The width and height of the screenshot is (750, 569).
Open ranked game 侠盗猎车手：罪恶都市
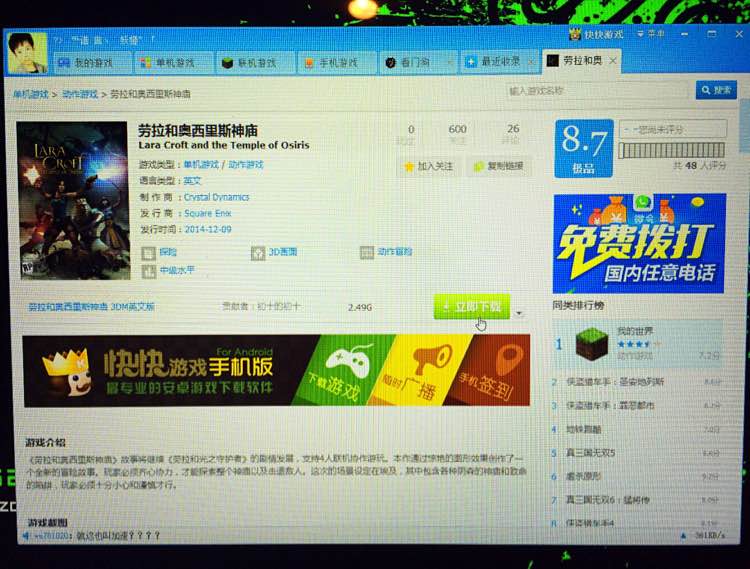coord(610,405)
